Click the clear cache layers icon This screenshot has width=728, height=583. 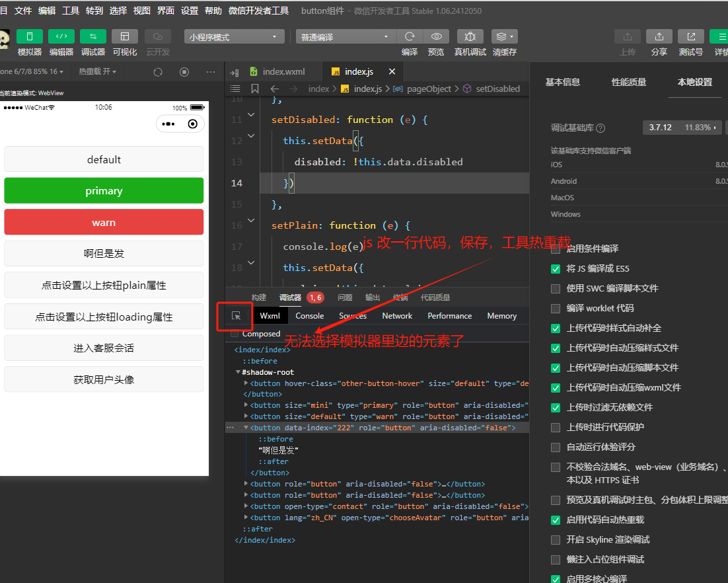(505, 36)
